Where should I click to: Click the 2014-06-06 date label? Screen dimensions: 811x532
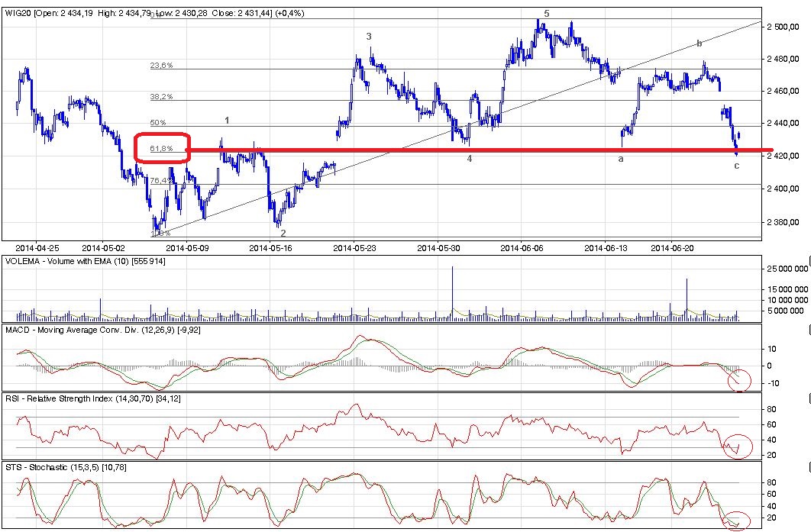[x=522, y=248]
